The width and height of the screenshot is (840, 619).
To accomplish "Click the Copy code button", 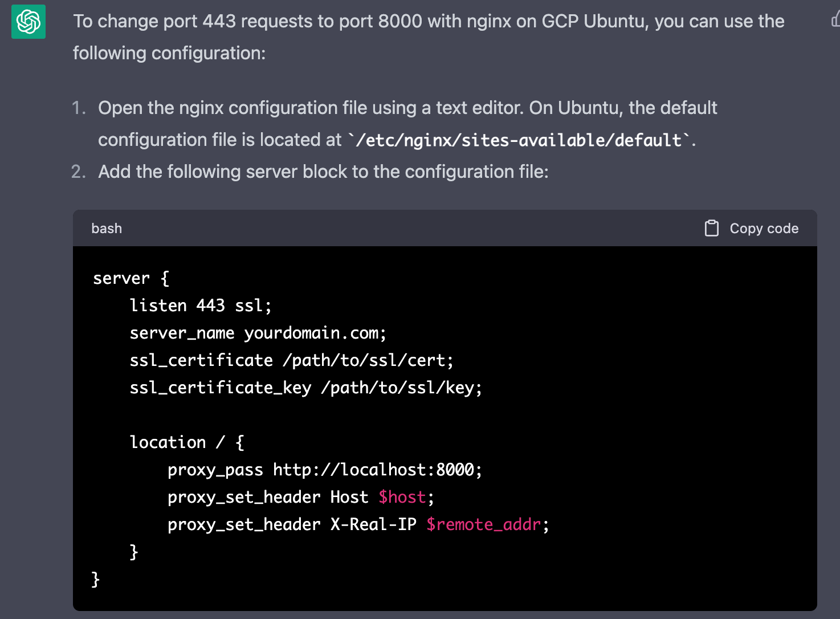I will (x=751, y=229).
